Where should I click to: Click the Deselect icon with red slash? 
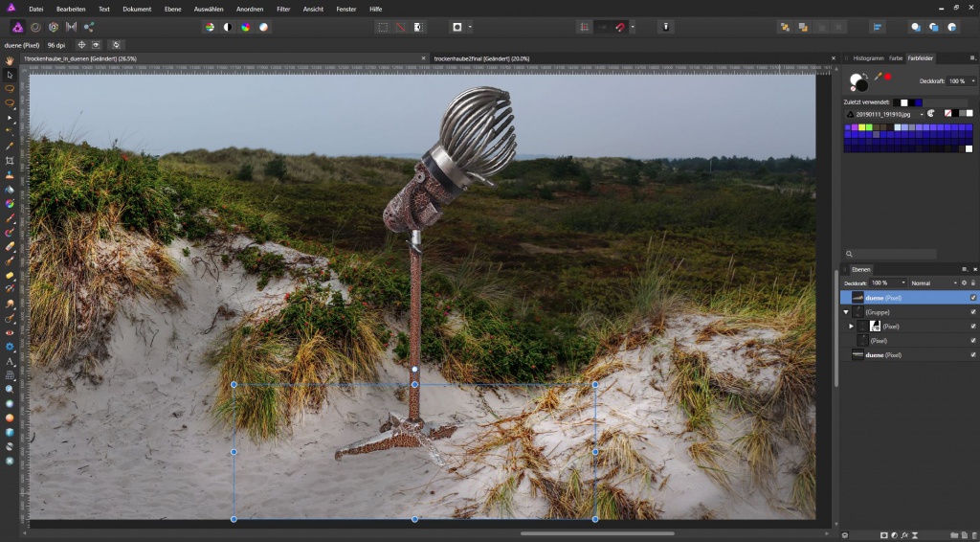pos(400,27)
